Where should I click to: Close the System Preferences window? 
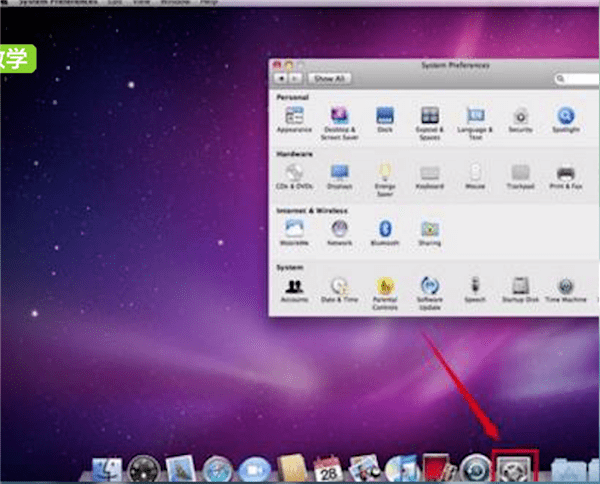point(276,65)
